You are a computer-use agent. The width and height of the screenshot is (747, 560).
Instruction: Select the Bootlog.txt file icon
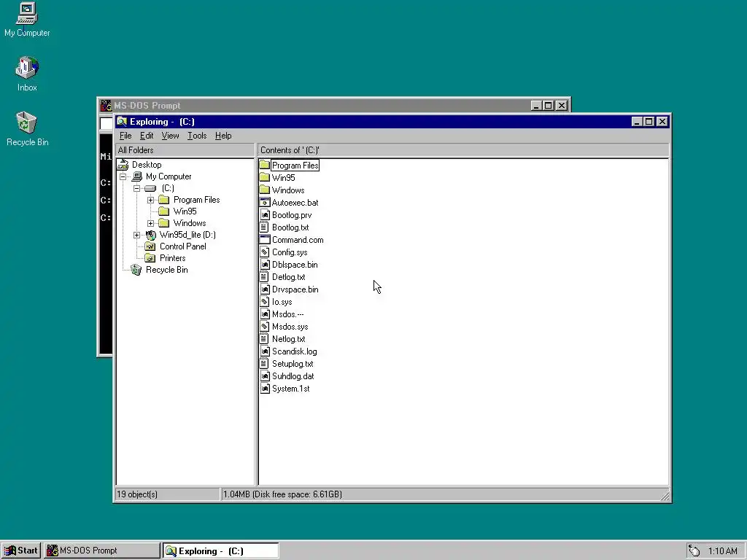(264, 227)
